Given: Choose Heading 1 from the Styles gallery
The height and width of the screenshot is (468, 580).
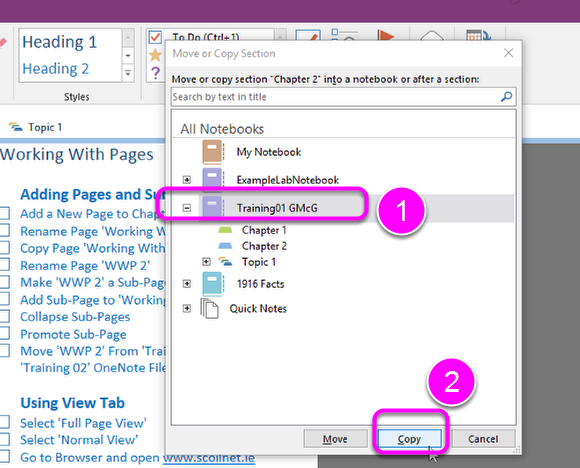Looking at the screenshot, I should (60, 42).
